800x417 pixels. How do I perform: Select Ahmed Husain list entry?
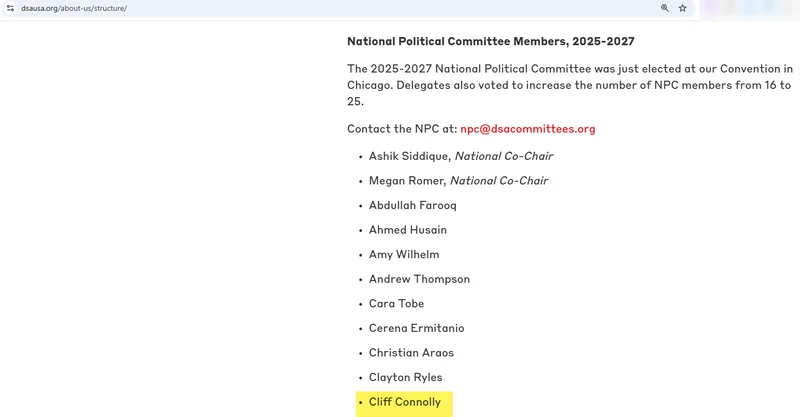407,230
